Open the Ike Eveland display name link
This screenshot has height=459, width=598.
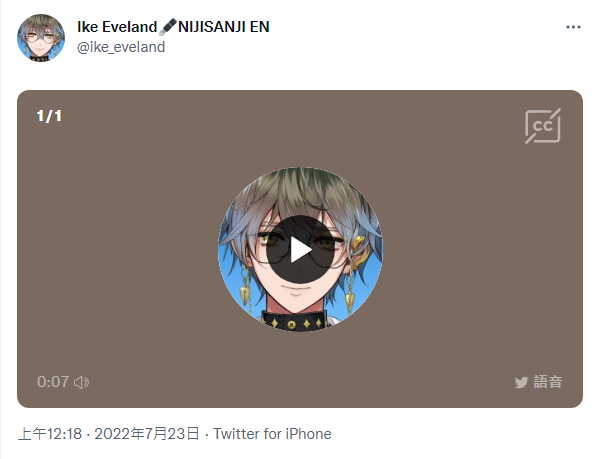pos(117,27)
